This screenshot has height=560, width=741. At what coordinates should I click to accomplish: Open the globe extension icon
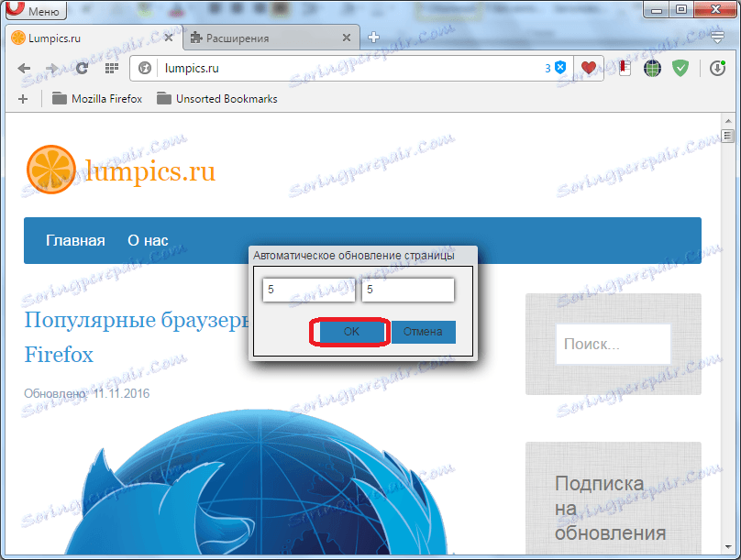[x=652, y=69]
